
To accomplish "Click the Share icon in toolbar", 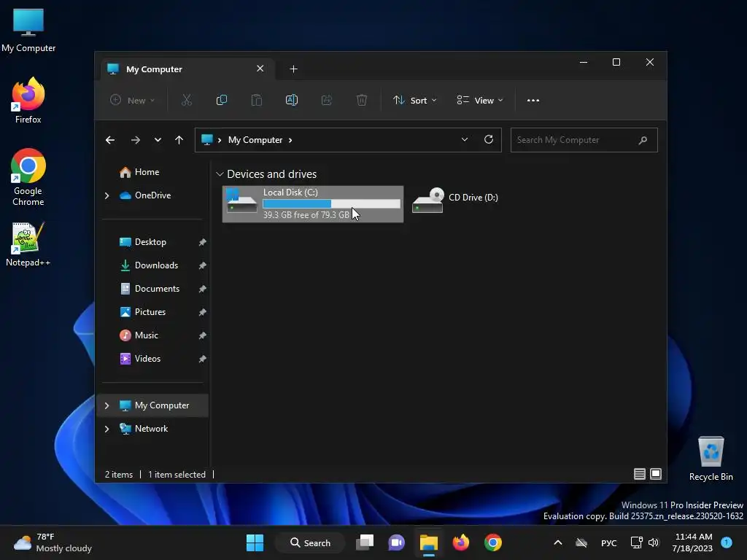I will [327, 100].
